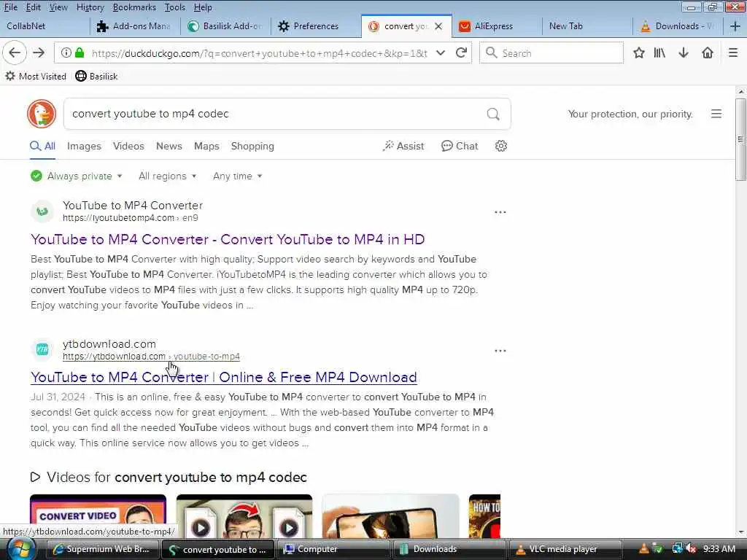Click the DuckDuckGo duck logo
Screen dimensions: 747x560
(42, 114)
